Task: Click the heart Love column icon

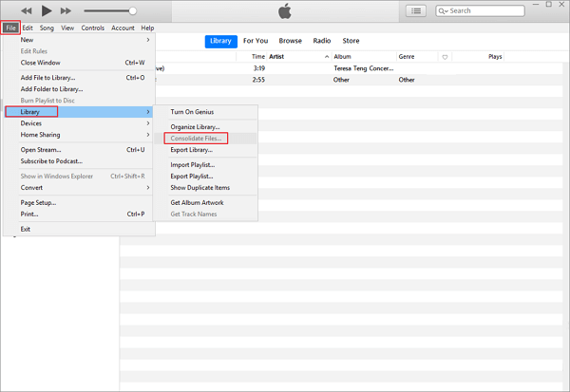Action: pyautogui.click(x=445, y=57)
